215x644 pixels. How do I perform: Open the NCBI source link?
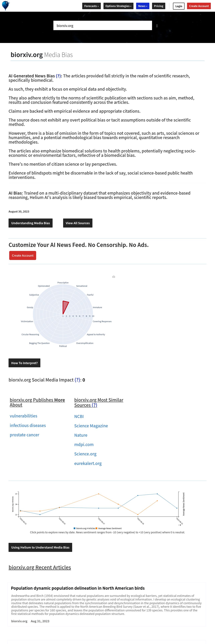[x=79, y=416]
